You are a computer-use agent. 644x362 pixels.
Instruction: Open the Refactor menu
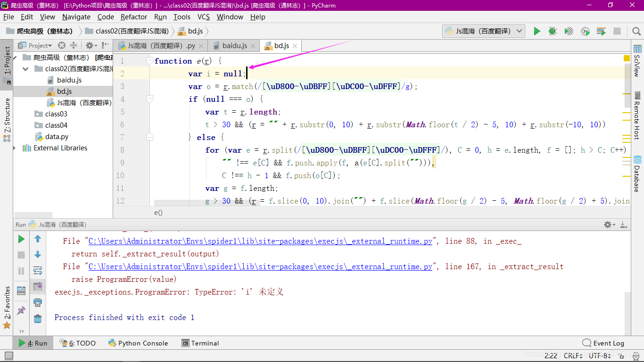click(x=134, y=17)
